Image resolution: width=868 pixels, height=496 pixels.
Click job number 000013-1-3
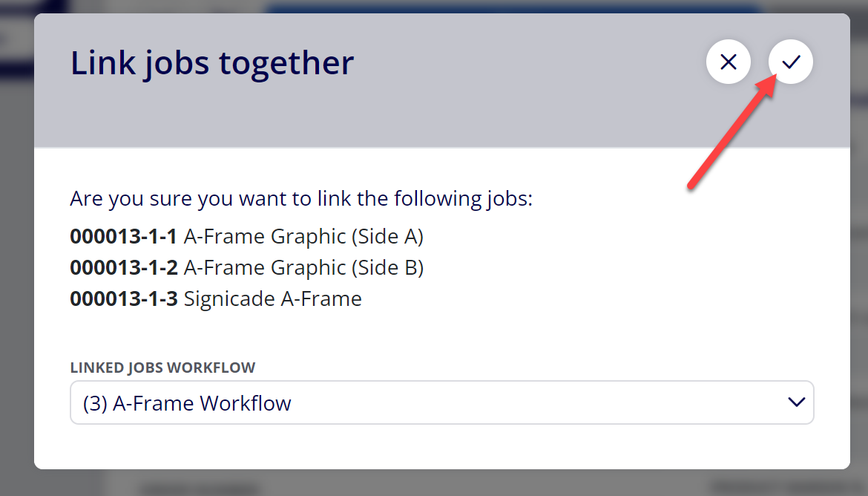click(x=123, y=298)
